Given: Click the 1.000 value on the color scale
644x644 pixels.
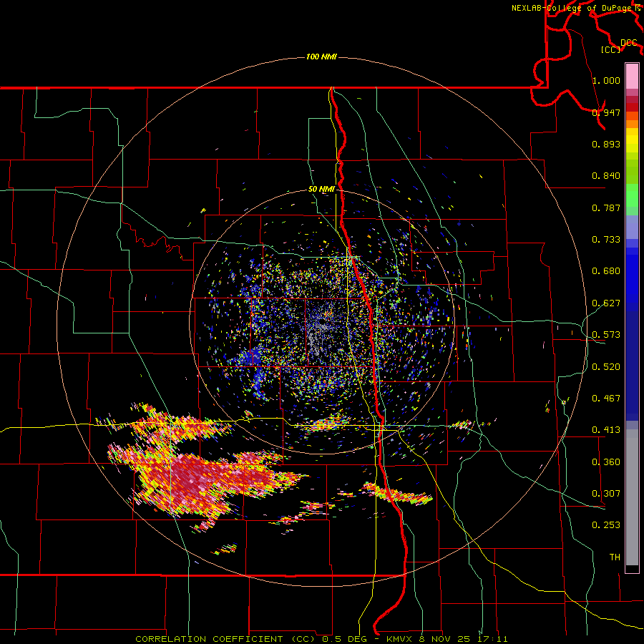Looking at the screenshot, I should click(x=606, y=80).
